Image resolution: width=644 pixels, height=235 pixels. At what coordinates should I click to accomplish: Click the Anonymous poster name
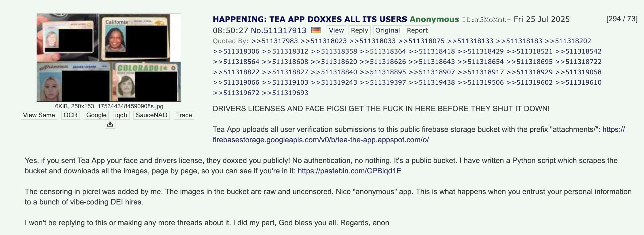tap(434, 19)
